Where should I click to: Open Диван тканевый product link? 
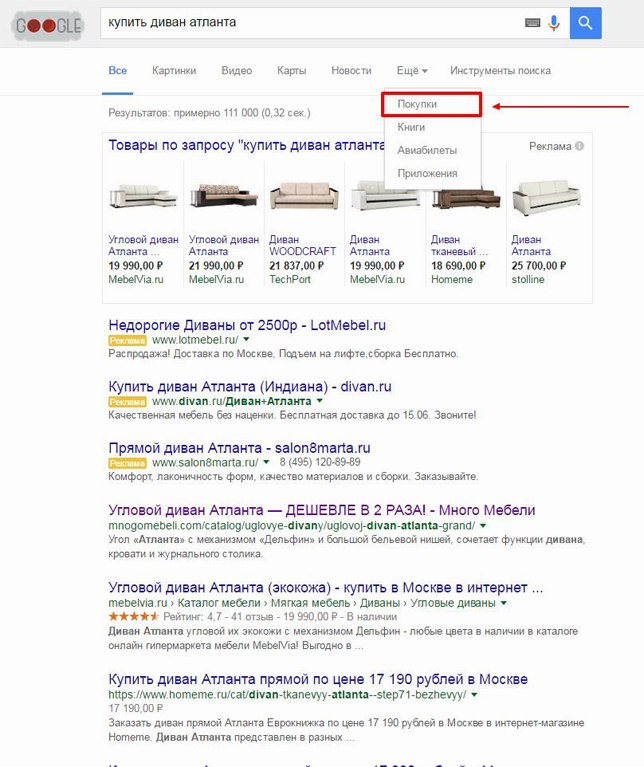click(459, 246)
